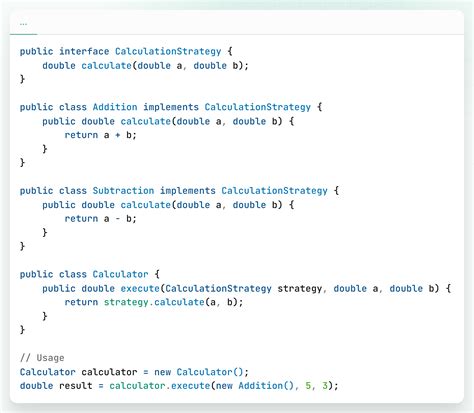Click the line "Calculator calculator = new Calculator();"
This screenshot has height=413, width=474.
134,372
